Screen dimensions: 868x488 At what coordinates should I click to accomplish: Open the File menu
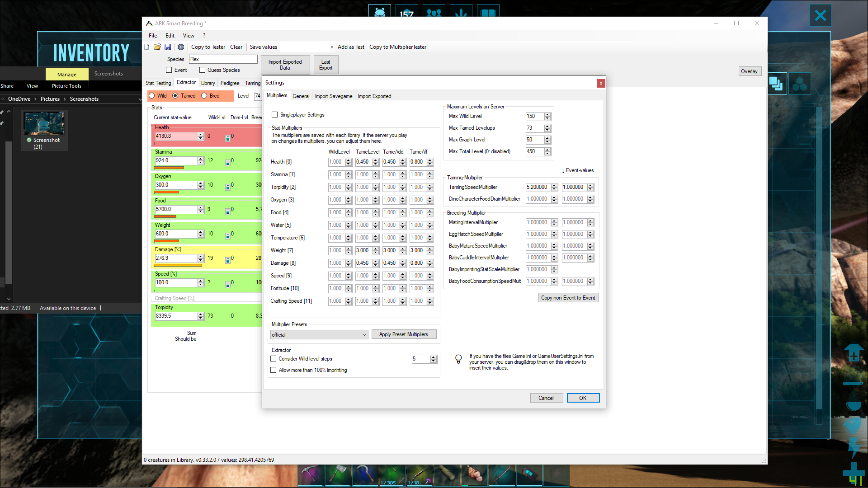click(152, 35)
